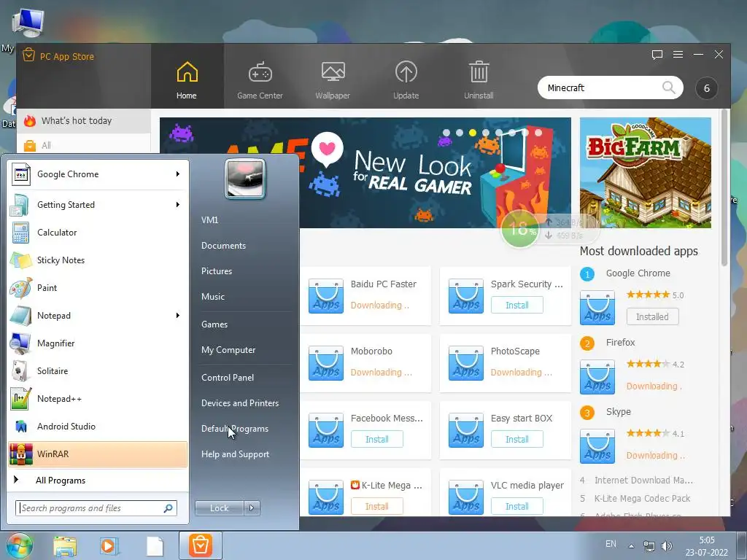
Task: Click the Firefox app icon in most downloaded
Action: tap(597, 377)
